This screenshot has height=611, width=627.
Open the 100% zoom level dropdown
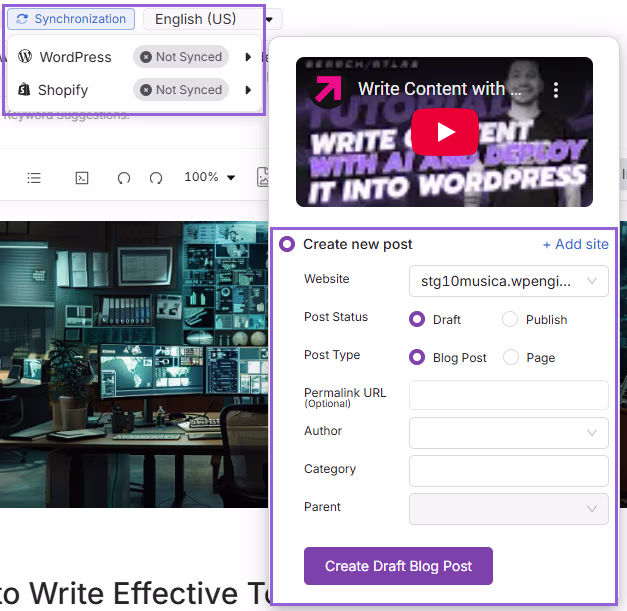pos(210,178)
